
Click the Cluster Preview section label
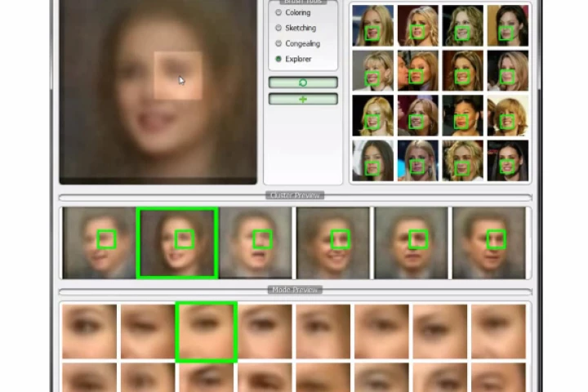point(295,195)
